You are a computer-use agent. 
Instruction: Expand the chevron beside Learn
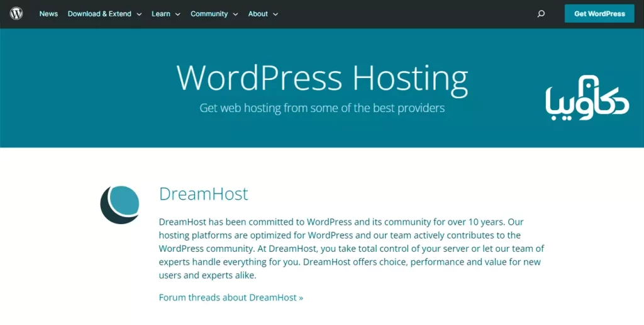[178, 14]
